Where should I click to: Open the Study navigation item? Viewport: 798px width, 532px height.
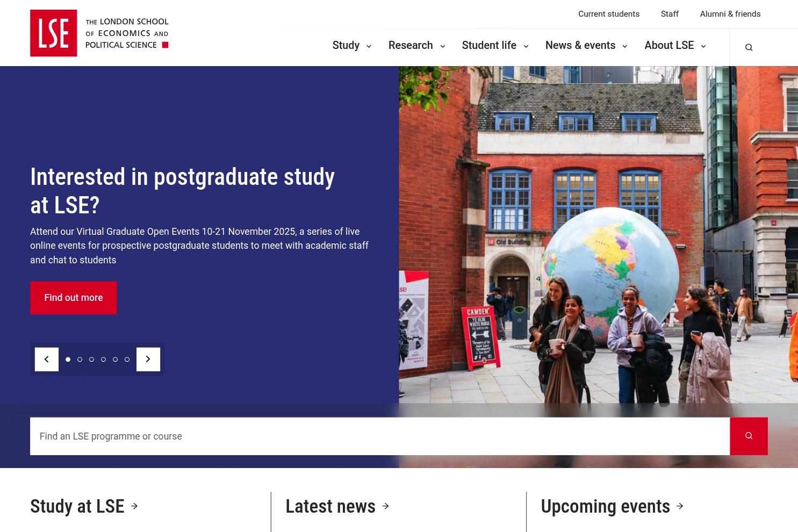[x=346, y=45]
